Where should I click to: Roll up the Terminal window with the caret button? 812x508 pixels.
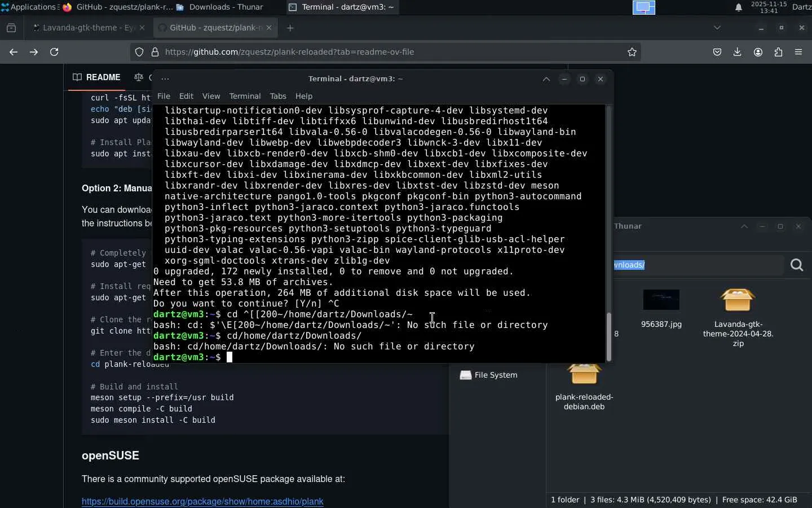click(x=546, y=79)
